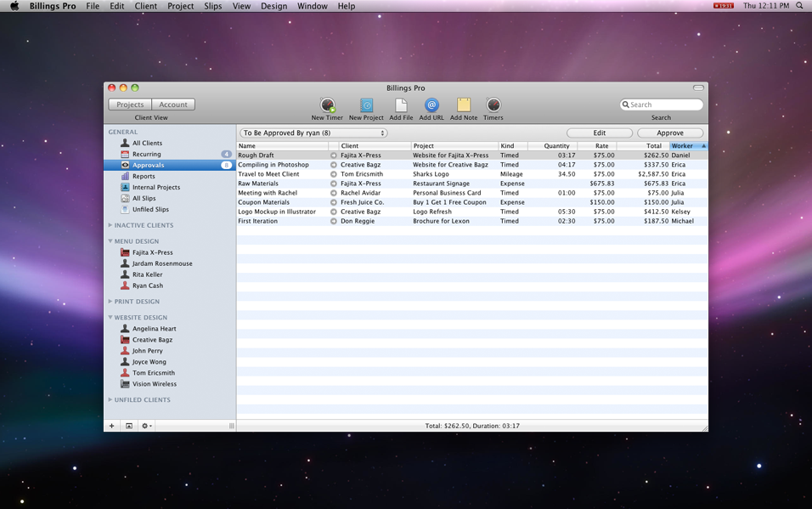812x509 pixels.
Task: Click the Edit button above table
Action: (x=600, y=133)
